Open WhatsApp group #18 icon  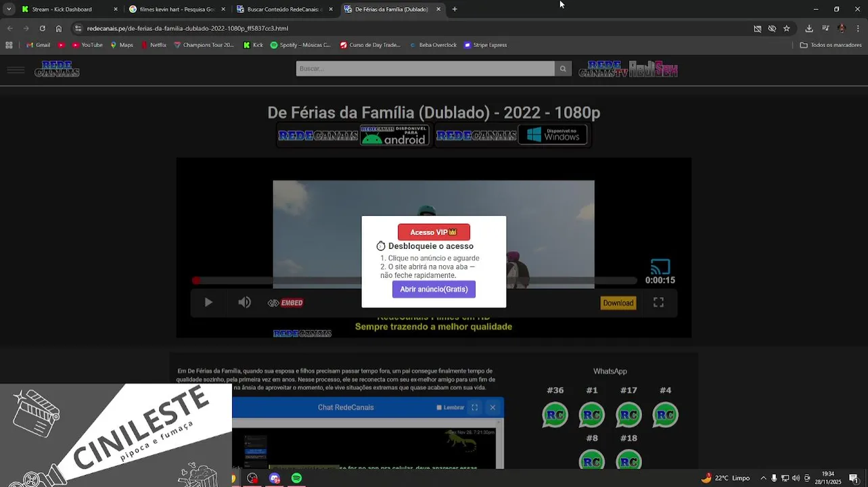tap(629, 461)
